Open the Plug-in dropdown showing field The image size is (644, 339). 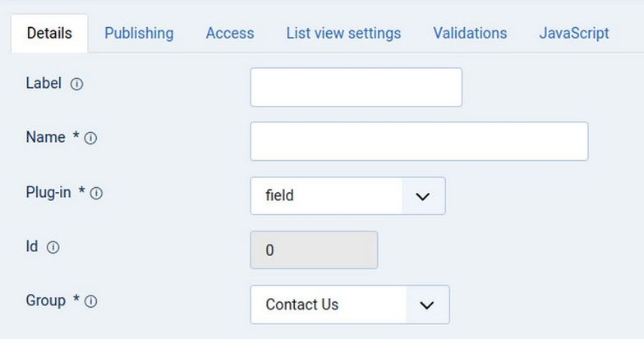click(347, 196)
